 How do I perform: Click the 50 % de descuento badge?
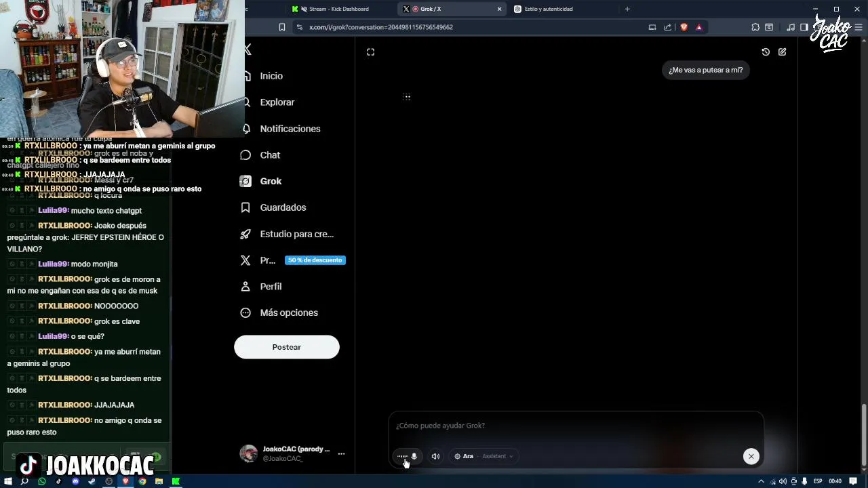(315, 260)
